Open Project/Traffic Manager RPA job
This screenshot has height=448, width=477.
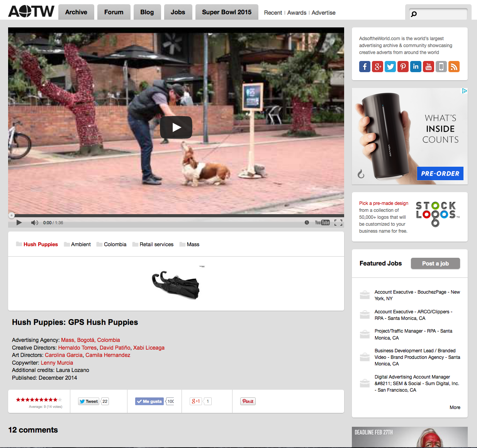[413, 335]
